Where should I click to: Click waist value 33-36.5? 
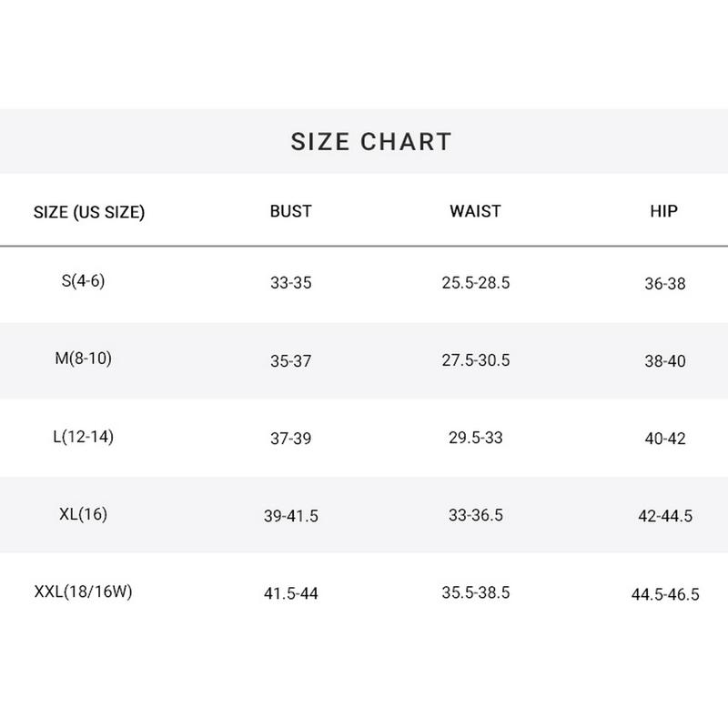(x=475, y=515)
